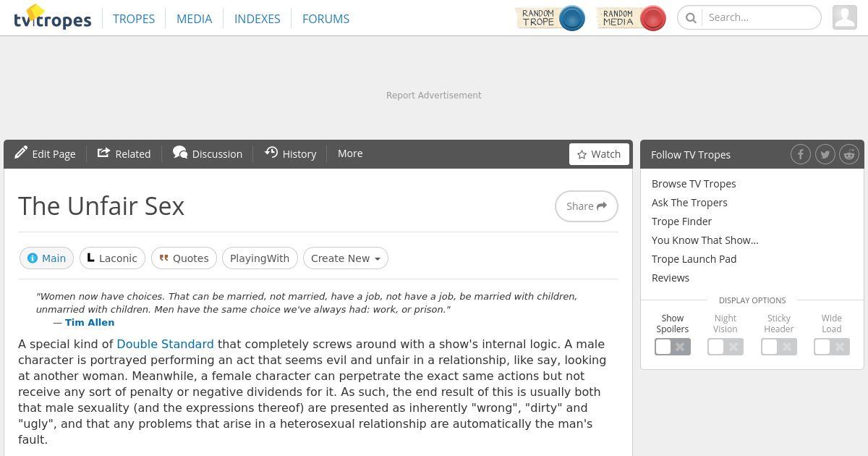This screenshot has height=456, width=868.
Task: Click the search magnifier icon
Action: tap(691, 17)
